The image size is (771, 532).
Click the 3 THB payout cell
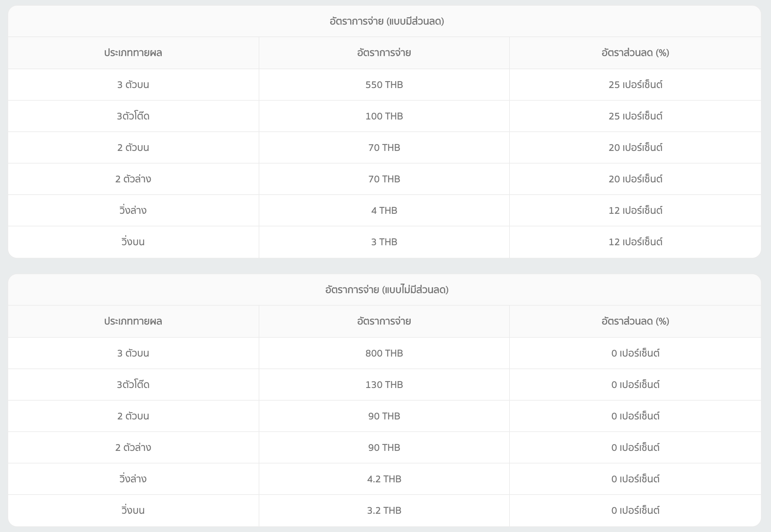[384, 242]
